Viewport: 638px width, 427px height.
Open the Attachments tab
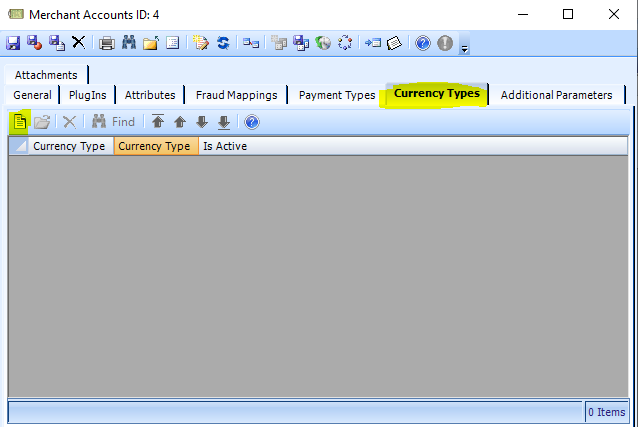point(46,75)
